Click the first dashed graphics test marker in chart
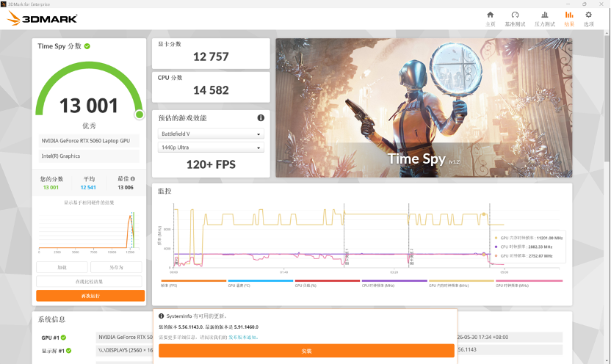Viewport: 611px width, 364px height. (344, 235)
